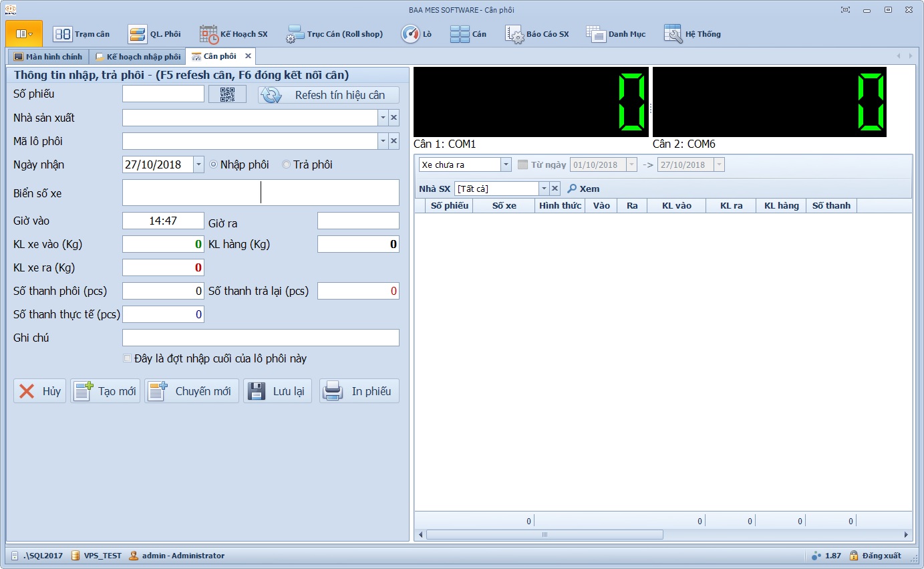Switch to the Màn hình chính tab
The width and height of the screenshot is (924, 569).
click(47, 57)
